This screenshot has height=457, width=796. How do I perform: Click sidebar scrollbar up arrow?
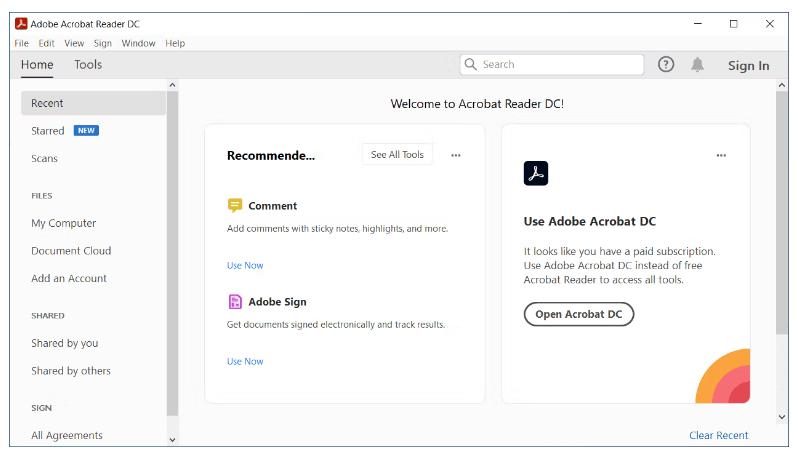172,85
